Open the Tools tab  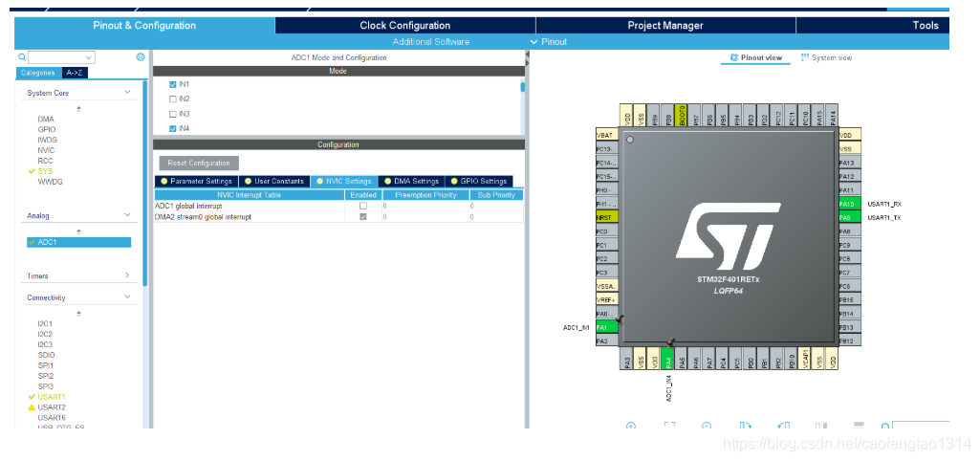(925, 26)
